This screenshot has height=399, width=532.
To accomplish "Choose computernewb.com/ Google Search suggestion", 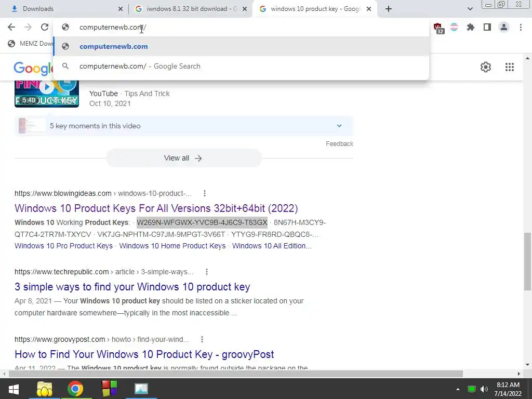I will point(241,66).
